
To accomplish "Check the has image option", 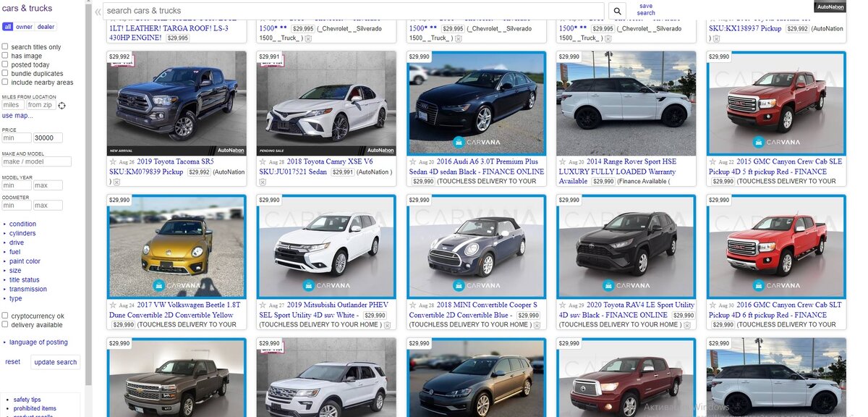I will point(5,55).
